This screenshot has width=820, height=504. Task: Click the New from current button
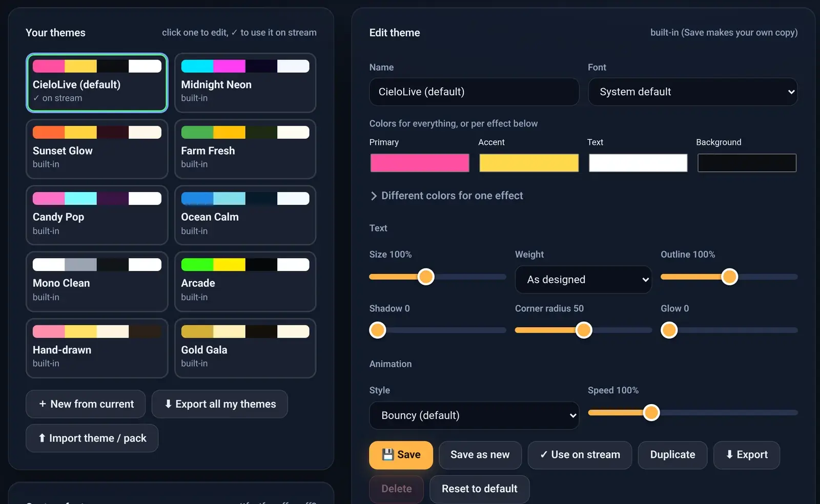tap(86, 404)
